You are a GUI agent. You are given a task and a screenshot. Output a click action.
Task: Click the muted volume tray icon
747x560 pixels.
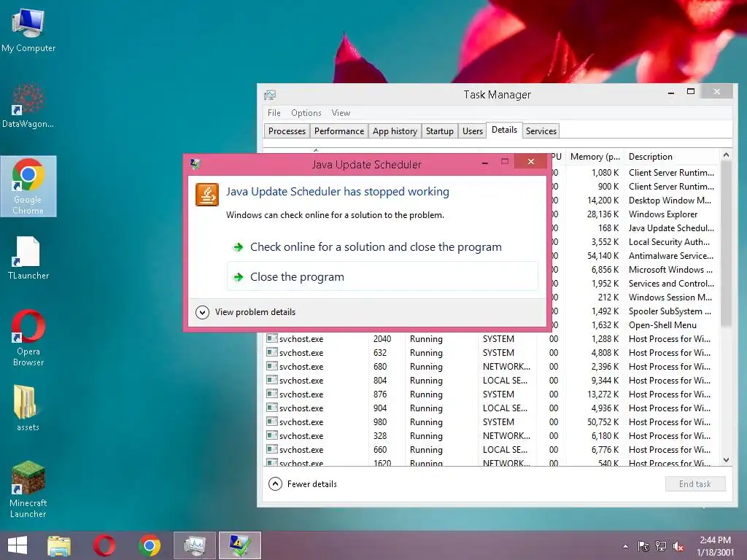coord(678,546)
